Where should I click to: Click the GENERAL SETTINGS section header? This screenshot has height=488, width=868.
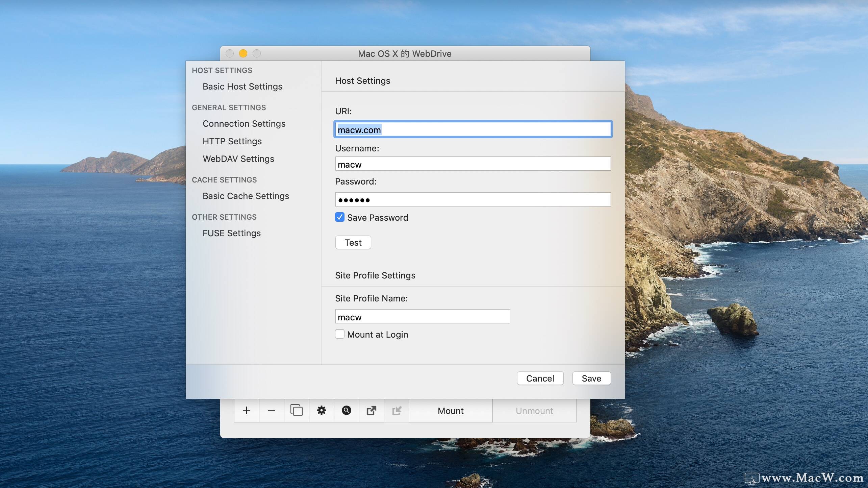click(x=229, y=107)
